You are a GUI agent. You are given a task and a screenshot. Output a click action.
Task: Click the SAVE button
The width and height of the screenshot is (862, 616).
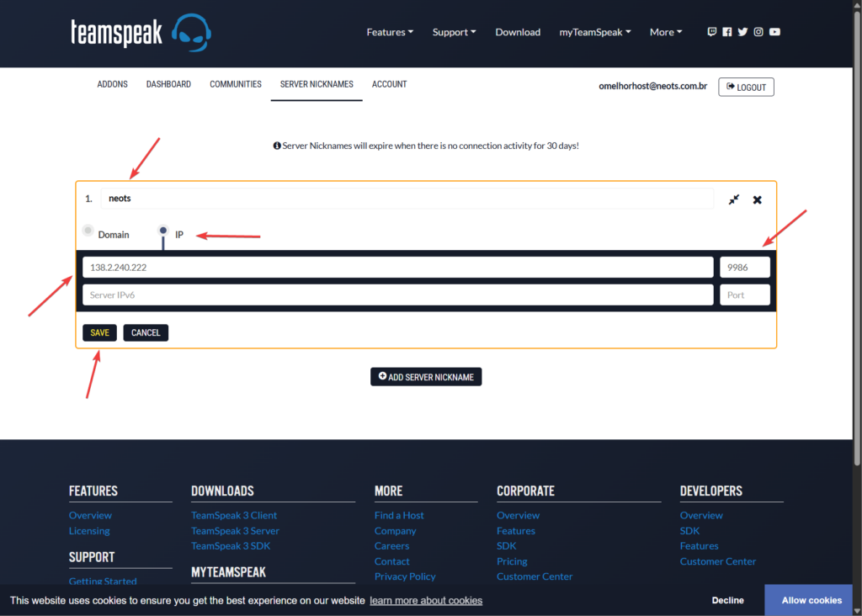tap(98, 332)
